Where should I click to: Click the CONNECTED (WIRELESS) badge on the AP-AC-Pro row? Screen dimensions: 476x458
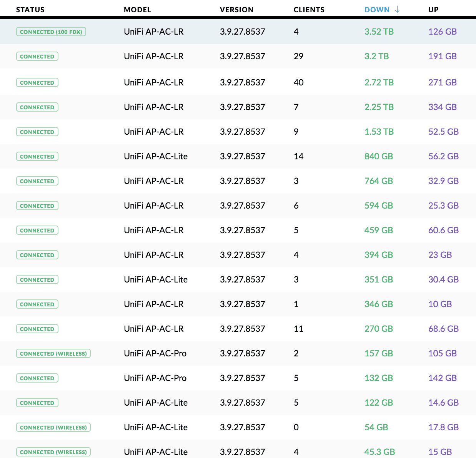pyautogui.click(x=53, y=354)
